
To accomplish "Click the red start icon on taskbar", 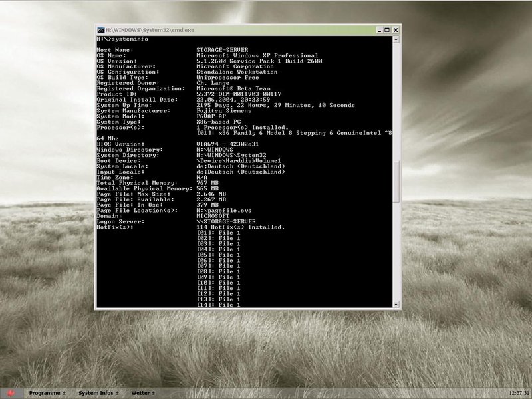I will coord(11,393).
